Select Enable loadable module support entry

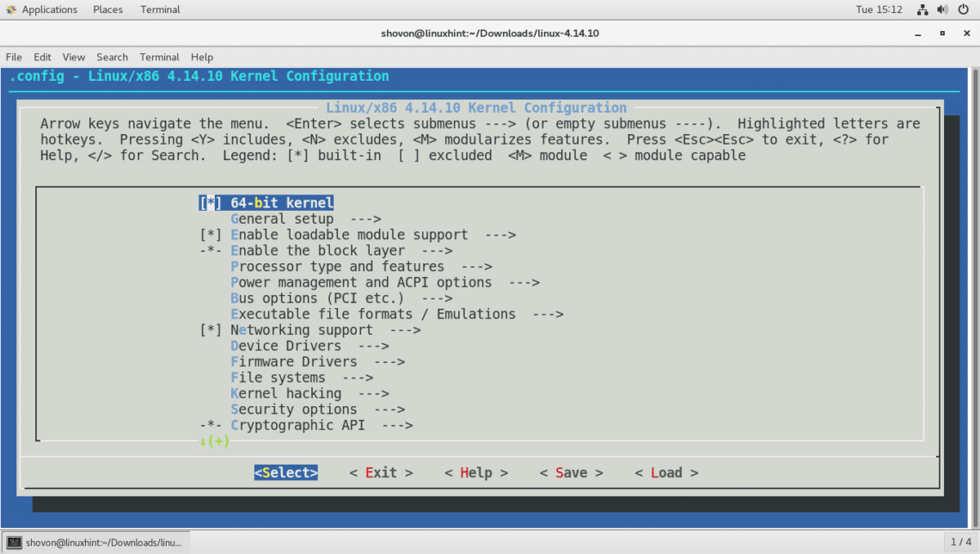[x=349, y=235]
